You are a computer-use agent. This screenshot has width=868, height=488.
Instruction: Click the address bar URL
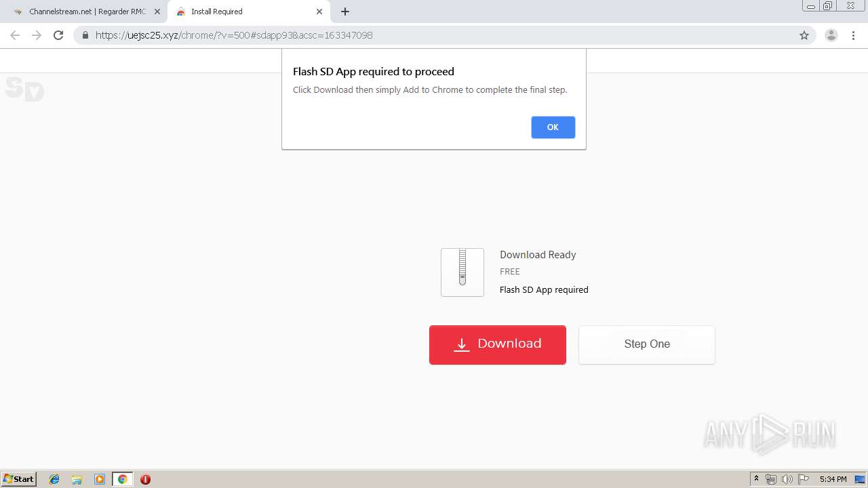[234, 35]
